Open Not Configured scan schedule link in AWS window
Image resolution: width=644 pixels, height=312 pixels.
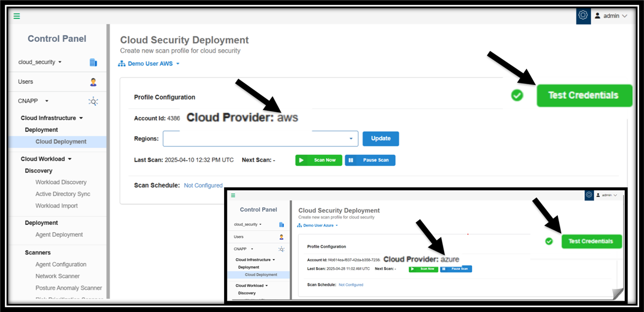203,185
